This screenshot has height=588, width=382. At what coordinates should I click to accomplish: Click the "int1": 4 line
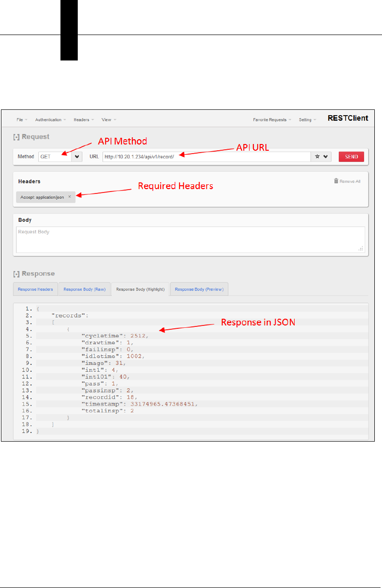click(100, 370)
